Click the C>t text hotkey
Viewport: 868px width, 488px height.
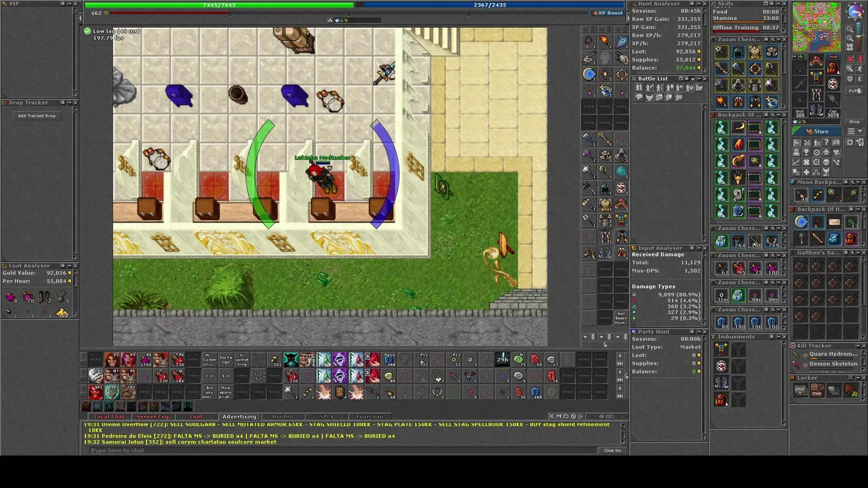210,375
